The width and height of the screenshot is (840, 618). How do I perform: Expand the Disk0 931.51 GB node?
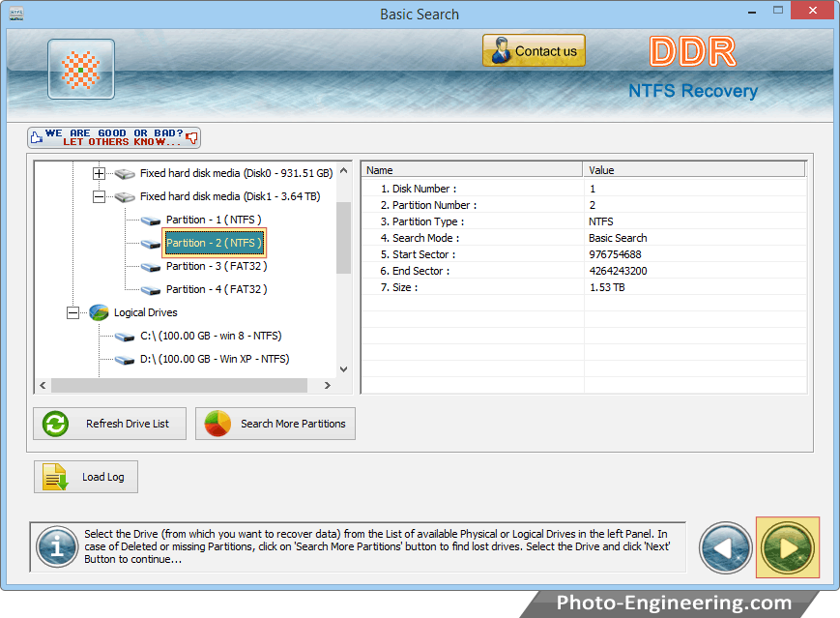point(99,173)
